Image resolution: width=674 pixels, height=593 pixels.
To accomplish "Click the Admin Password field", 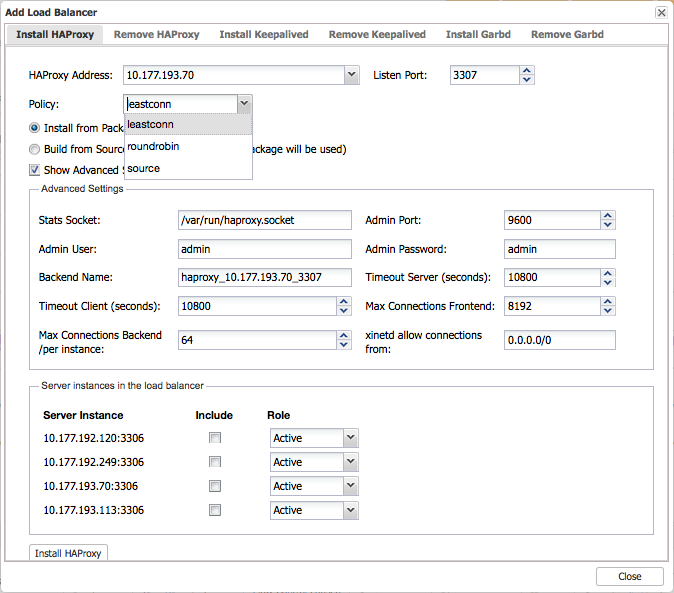I will pos(560,249).
